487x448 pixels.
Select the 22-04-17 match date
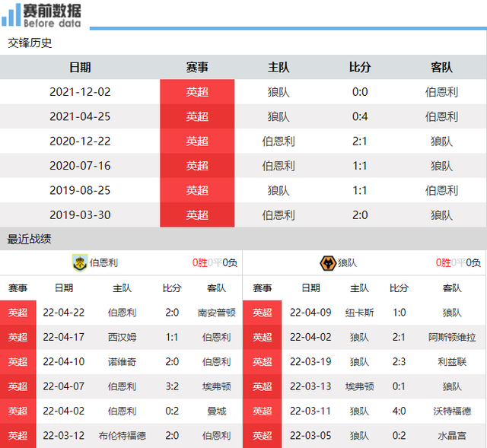[64, 337]
